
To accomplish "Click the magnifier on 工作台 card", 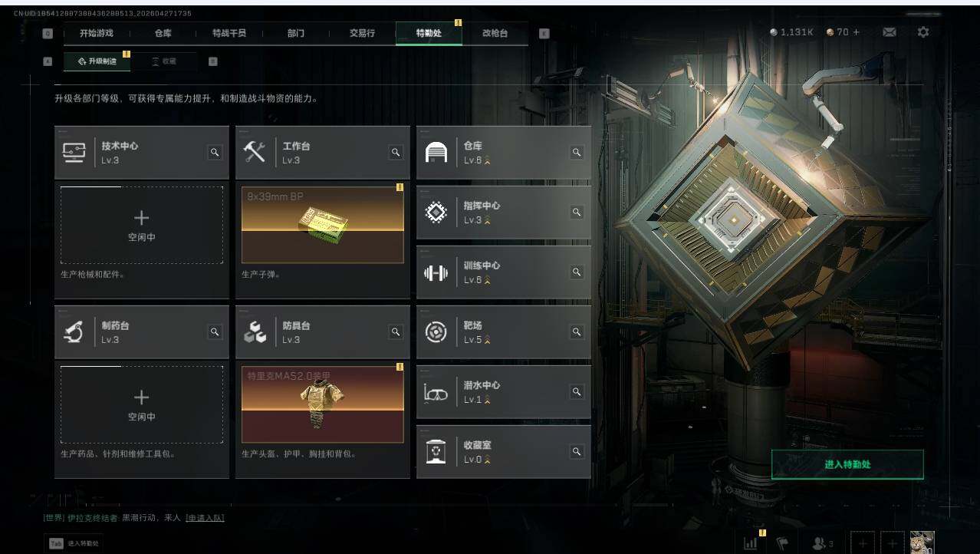I will tap(396, 153).
